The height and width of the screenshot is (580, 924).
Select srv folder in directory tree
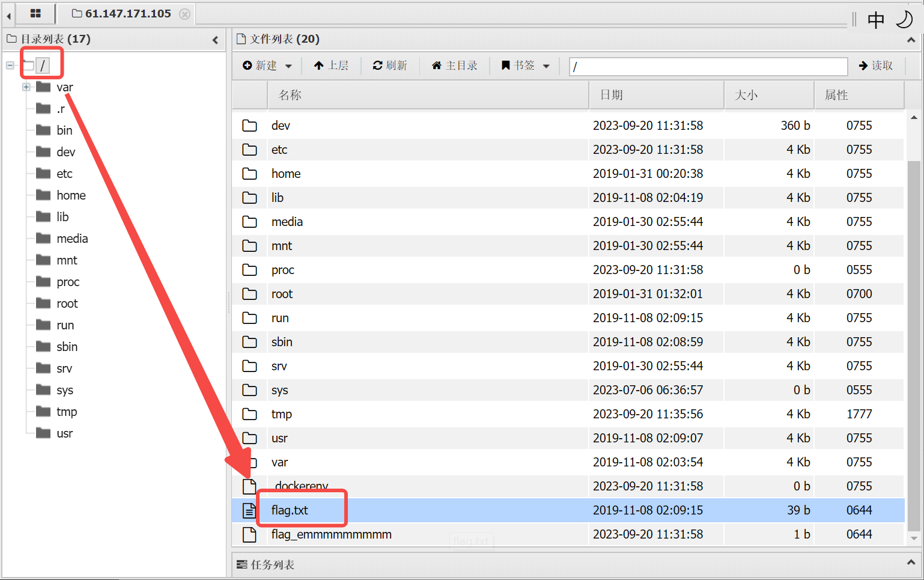[64, 368]
